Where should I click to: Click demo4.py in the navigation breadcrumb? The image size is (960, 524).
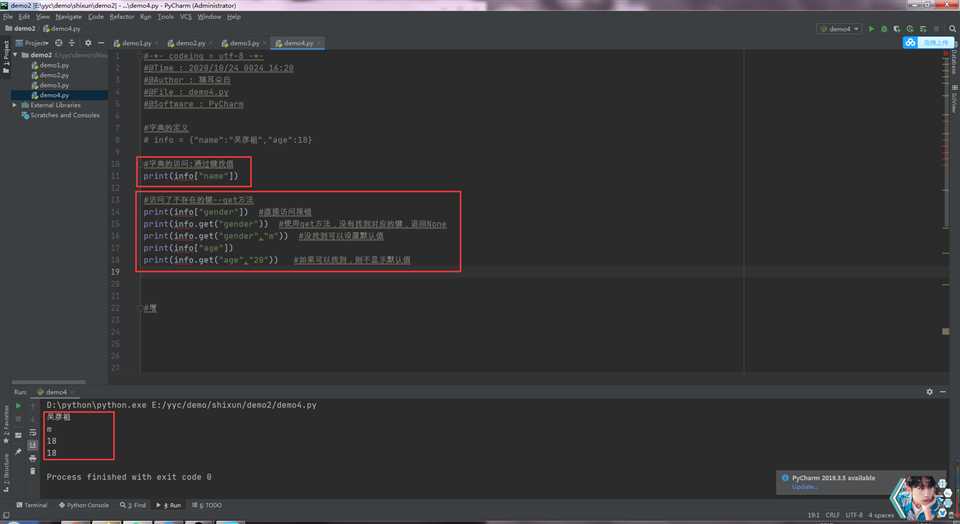[x=62, y=29]
